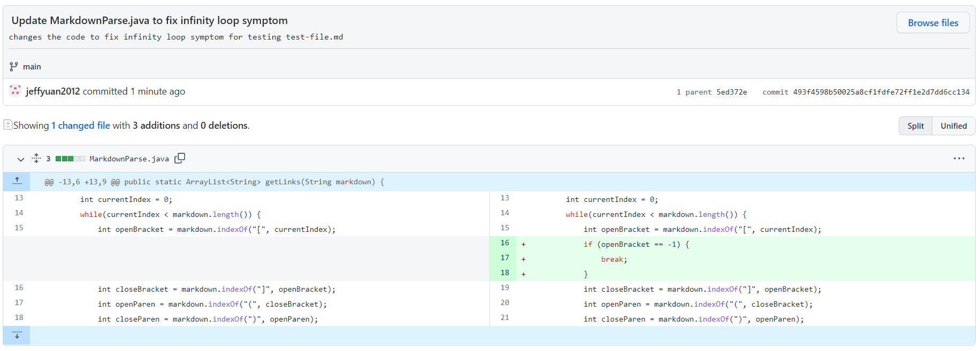Open the main branch link
980x351 pixels.
pyautogui.click(x=32, y=67)
